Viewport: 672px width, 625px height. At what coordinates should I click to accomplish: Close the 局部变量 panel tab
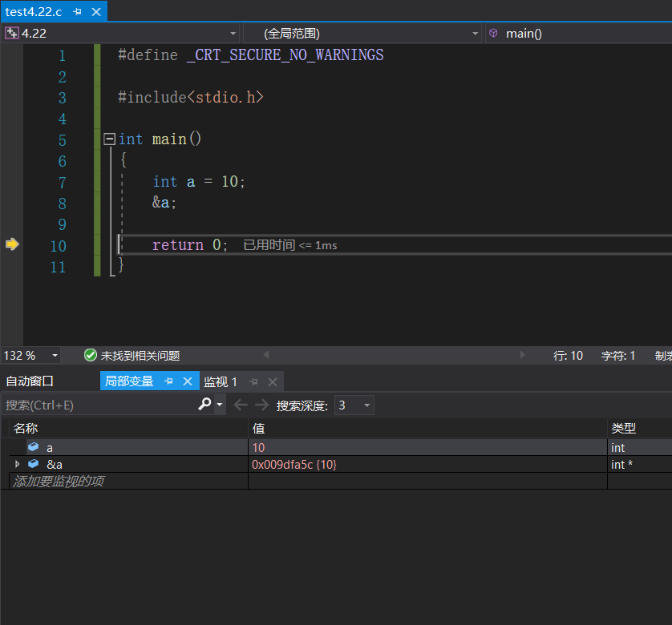(188, 381)
